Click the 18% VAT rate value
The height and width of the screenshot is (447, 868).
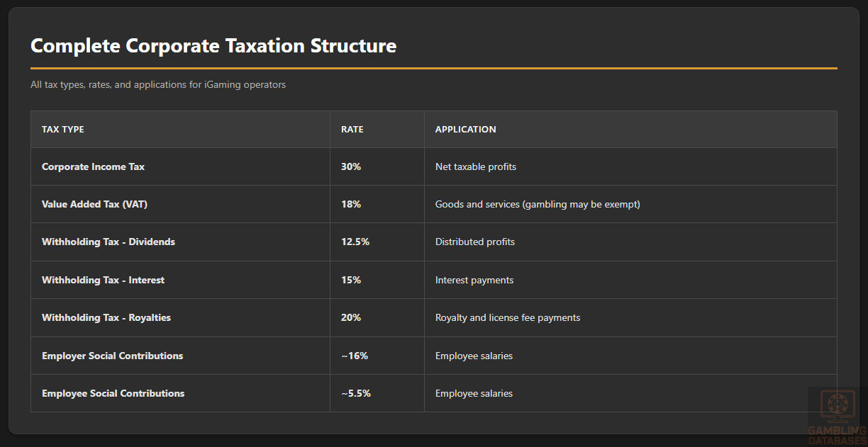click(351, 205)
